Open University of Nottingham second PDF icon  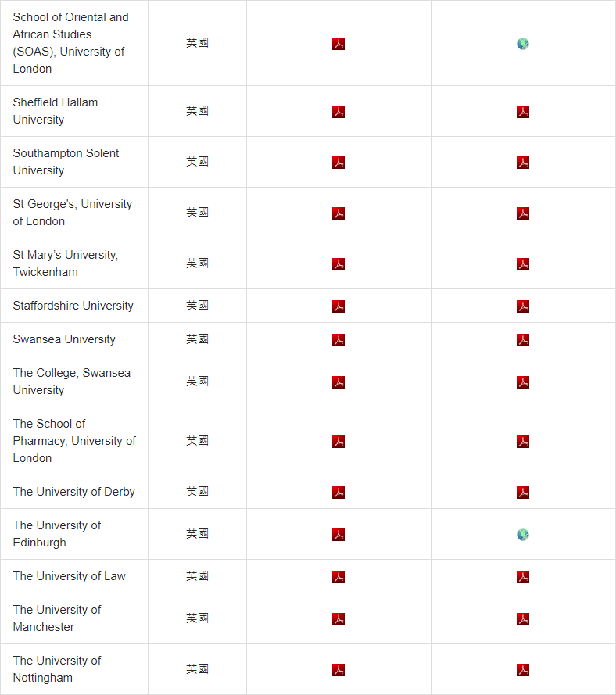pos(523,670)
